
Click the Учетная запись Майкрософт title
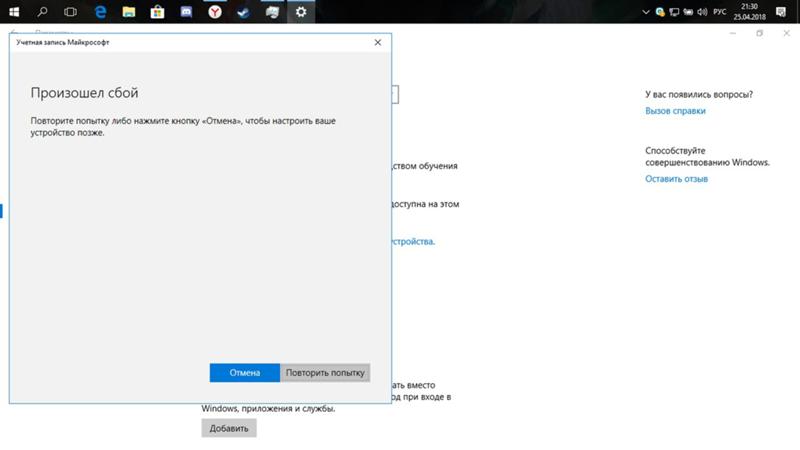click(63, 42)
